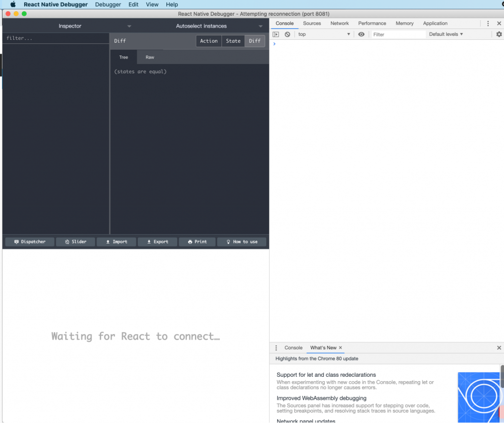Viewport: 504px width, 423px height.
Task: Open React Native Debugger app menu
Action: (x=56, y=4)
